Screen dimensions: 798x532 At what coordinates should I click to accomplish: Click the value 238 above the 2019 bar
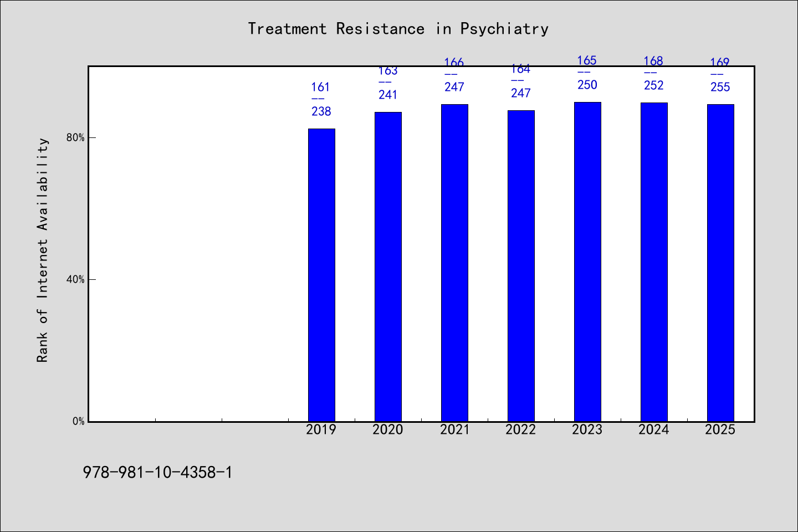tap(321, 111)
